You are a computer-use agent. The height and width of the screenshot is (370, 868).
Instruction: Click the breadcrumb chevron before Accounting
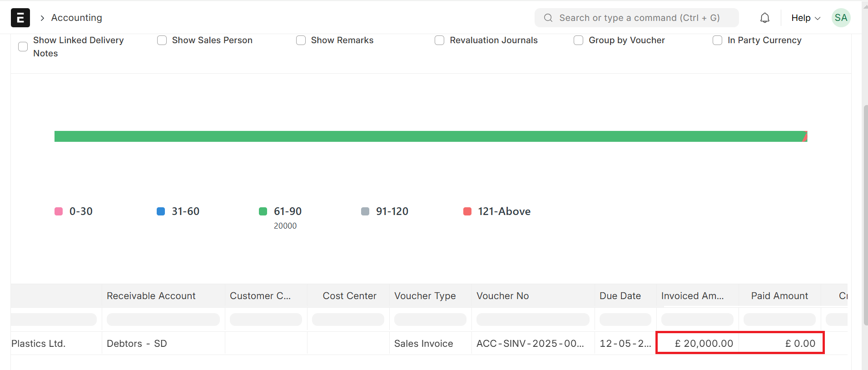[x=42, y=18]
